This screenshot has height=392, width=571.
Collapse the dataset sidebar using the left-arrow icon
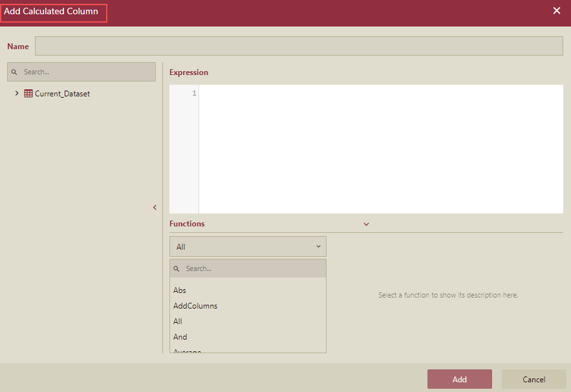pyautogui.click(x=155, y=207)
